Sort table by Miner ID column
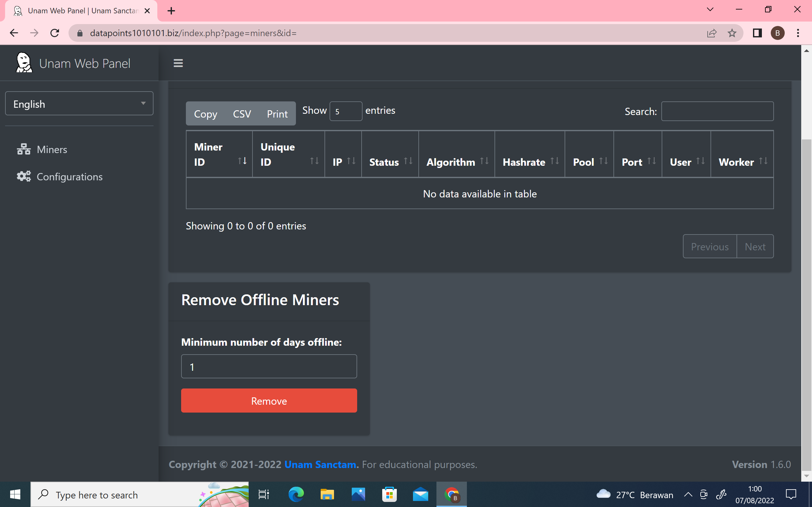 pos(219,154)
